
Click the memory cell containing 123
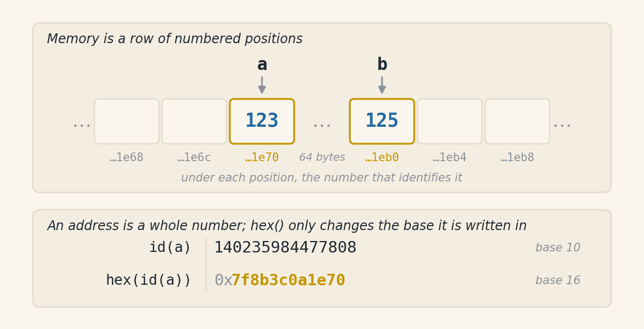[262, 121]
